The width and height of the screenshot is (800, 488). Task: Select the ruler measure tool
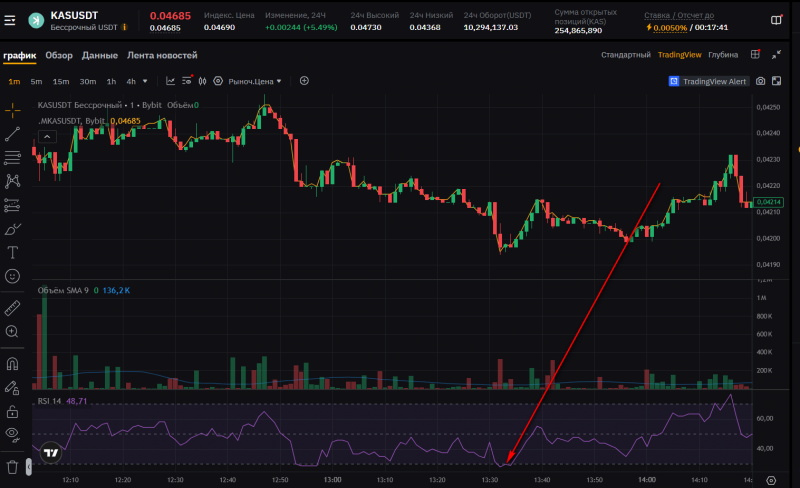coord(12,308)
